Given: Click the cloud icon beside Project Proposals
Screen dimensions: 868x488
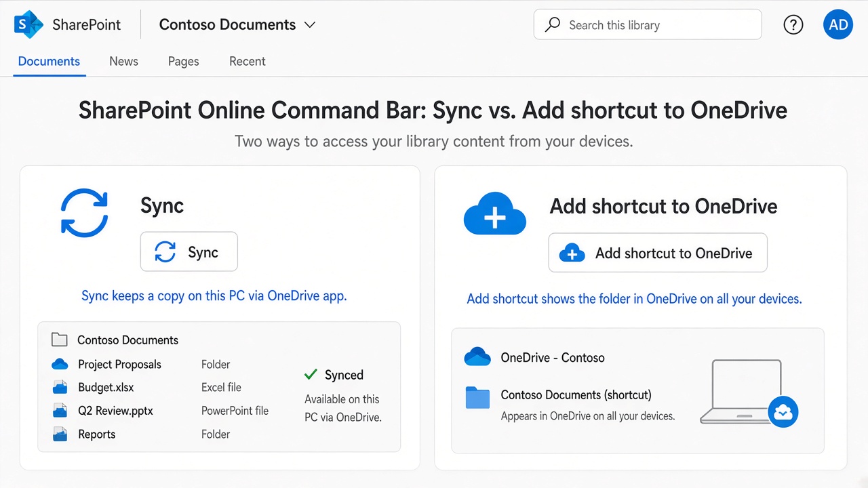Looking at the screenshot, I should pyautogui.click(x=60, y=364).
